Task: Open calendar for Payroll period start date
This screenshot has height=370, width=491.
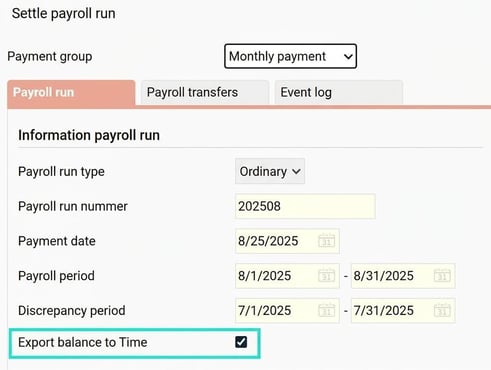Action: [326, 276]
